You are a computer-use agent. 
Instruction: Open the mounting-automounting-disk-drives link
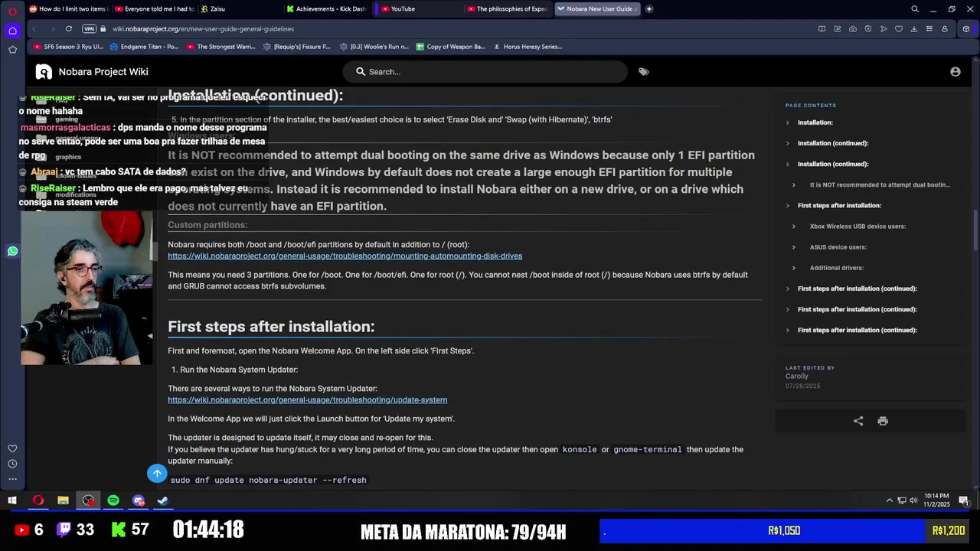[x=345, y=256]
